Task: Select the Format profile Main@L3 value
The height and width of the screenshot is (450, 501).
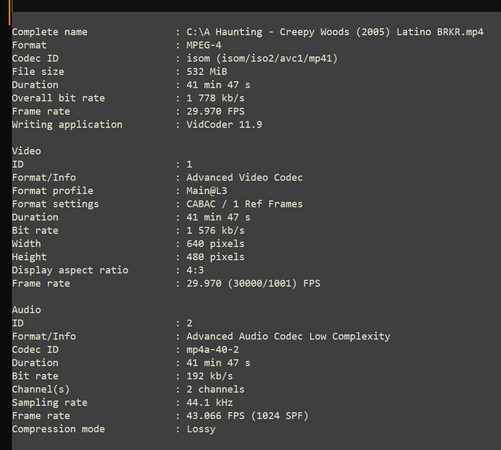Action: pyautogui.click(x=207, y=191)
